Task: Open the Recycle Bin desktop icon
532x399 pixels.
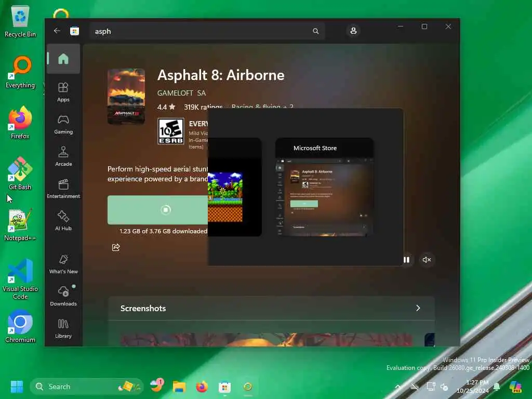Action: click(x=20, y=21)
